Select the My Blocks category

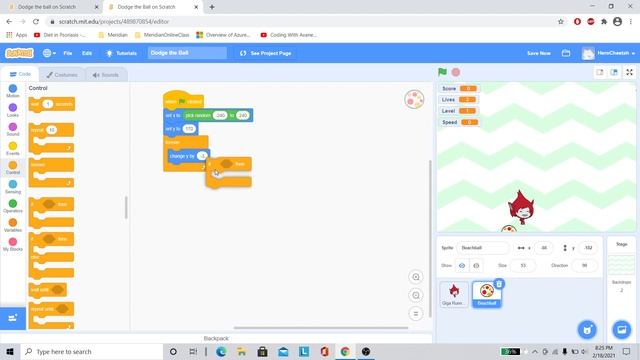point(13,244)
